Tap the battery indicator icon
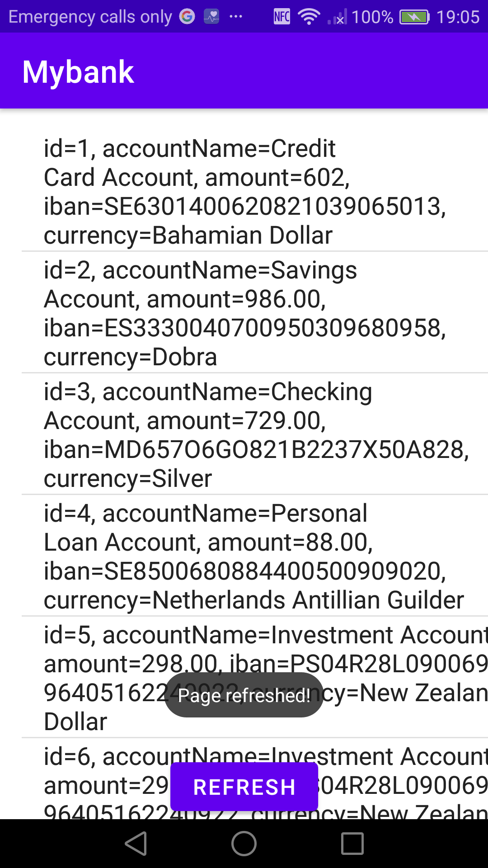 pyautogui.click(x=414, y=17)
